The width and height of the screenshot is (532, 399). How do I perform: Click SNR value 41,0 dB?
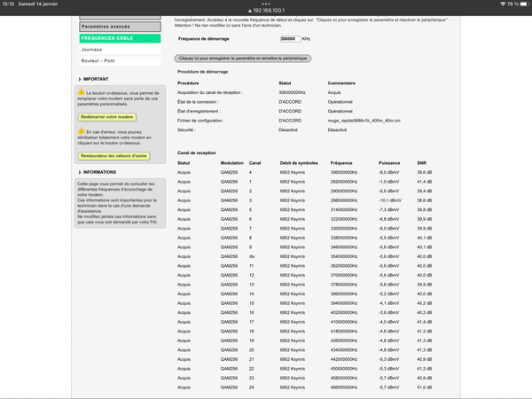click(424, 387)
